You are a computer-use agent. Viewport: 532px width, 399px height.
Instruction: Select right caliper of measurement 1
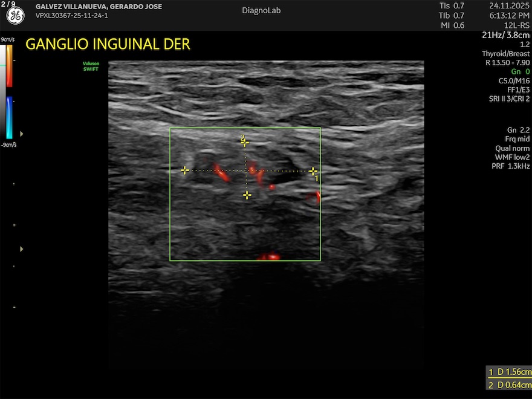click(313, 171)
